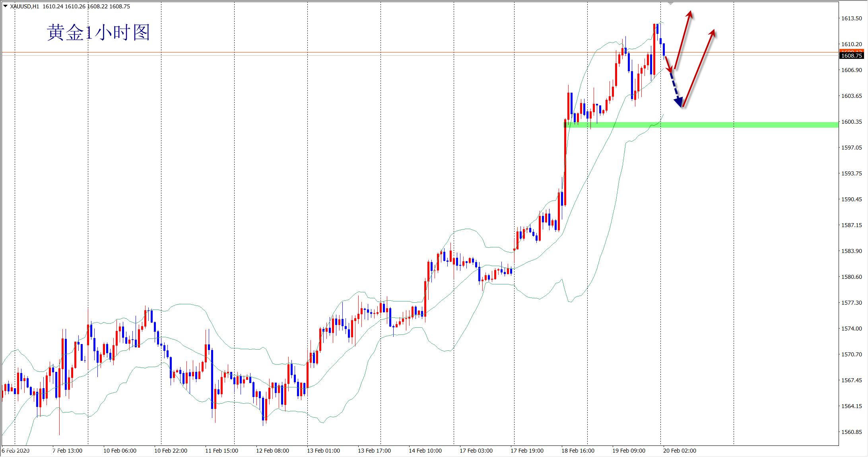Click the 1600.35 price scale label
The width and height of the screenshot is (868, 457).
[851, 122]
